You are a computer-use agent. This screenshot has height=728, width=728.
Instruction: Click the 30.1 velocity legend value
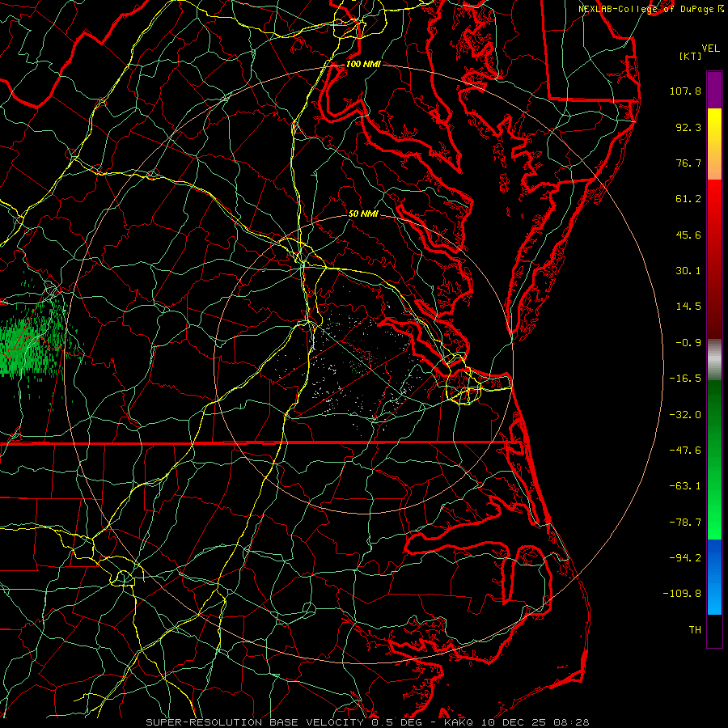[688, 271]
